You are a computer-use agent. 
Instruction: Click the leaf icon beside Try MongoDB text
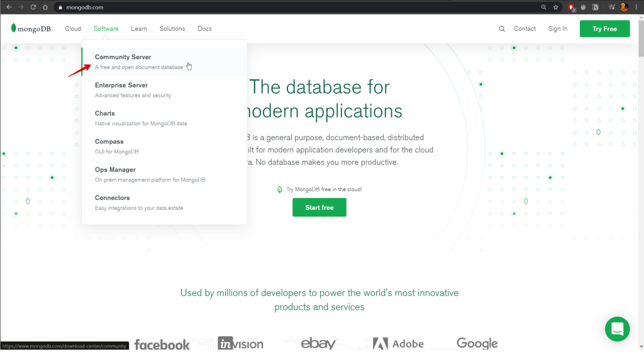click(280, 190)
